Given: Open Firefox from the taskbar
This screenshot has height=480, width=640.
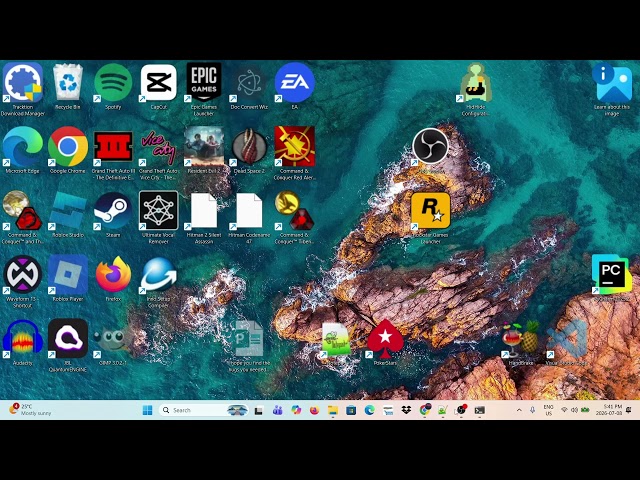Looking at the screenshot, I should pos(314,410).
